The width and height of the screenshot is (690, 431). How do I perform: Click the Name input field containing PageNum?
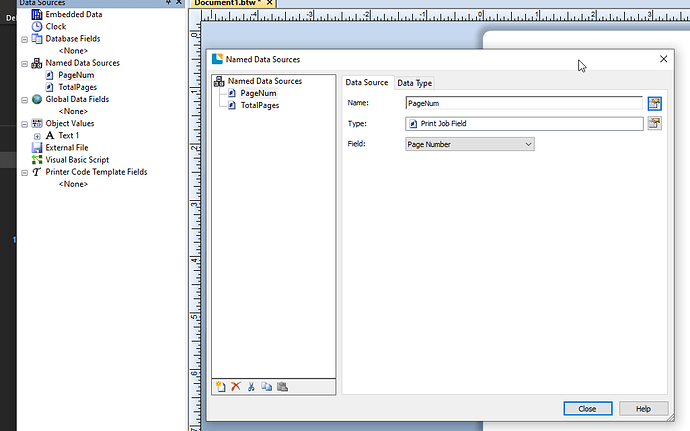(524, 103)
